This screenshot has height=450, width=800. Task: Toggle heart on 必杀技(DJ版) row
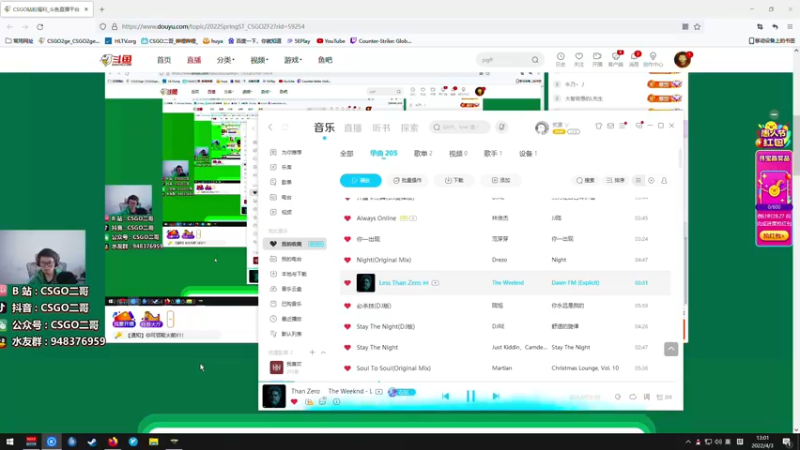click(x=347, y=306)
